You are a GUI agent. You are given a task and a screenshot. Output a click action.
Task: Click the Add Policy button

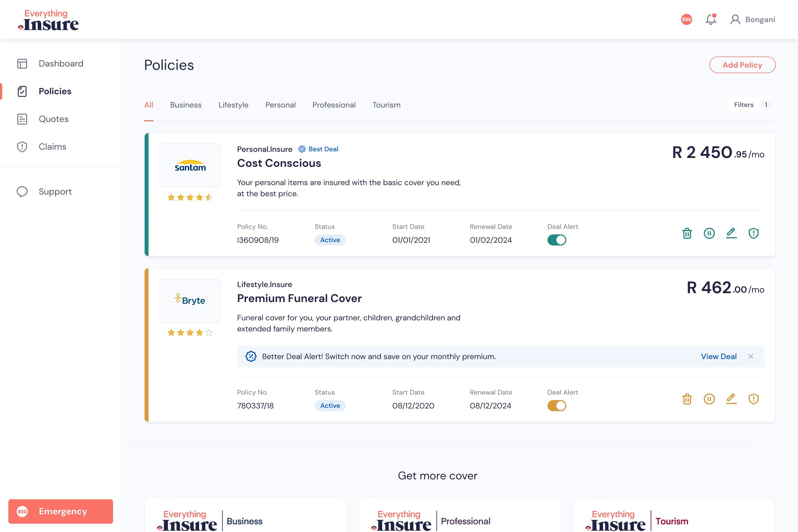(742, 65)
